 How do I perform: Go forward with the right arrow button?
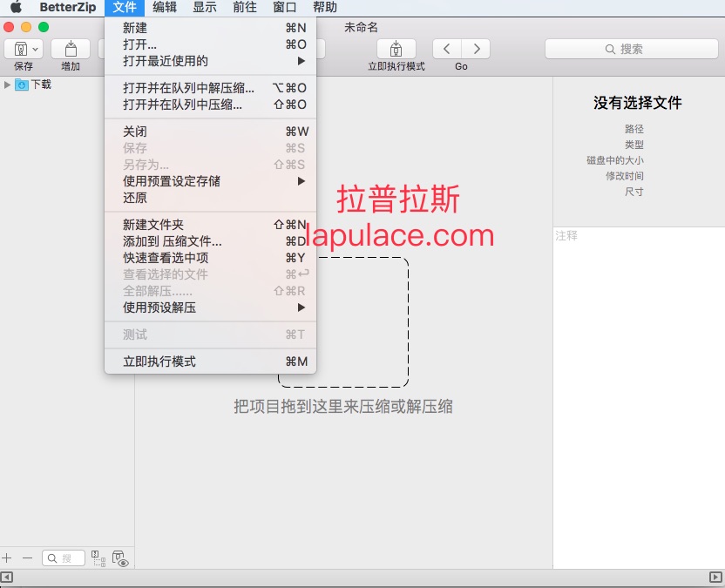477,49
